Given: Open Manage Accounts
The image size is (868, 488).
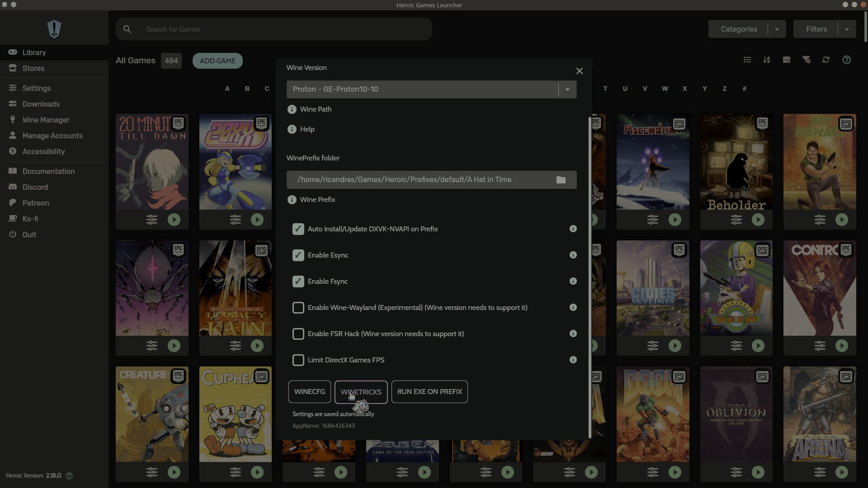Looking at the screenshot, I should [x=54, y=136].
